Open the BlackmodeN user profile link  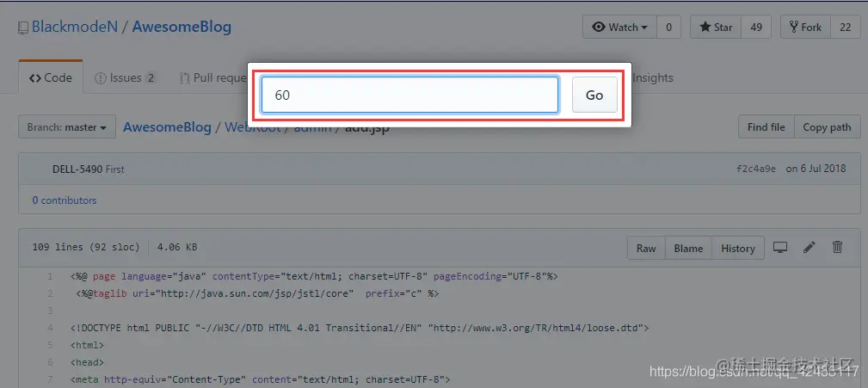pyautogui.click(x=75, y=27)
